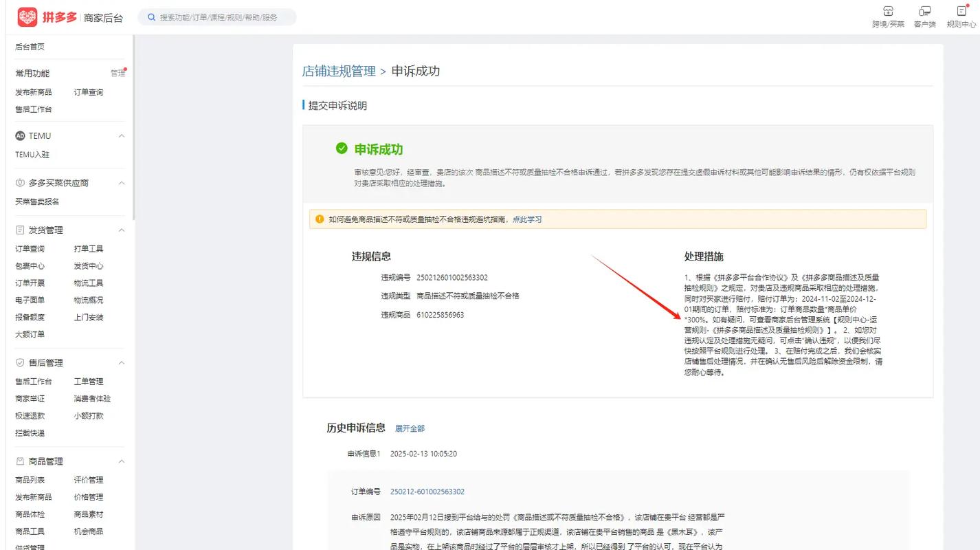Open 拦截快递 in the sidebar

(30, 433)
